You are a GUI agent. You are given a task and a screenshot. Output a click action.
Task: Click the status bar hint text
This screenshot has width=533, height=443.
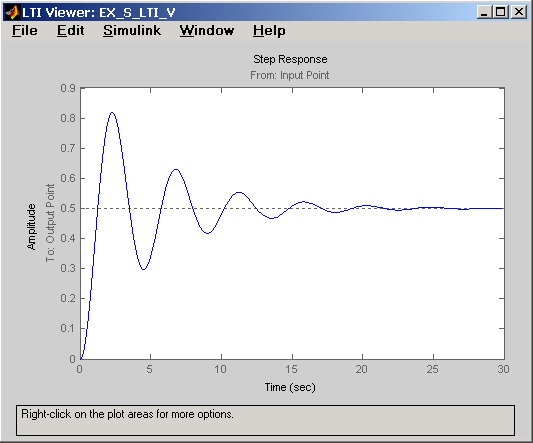coord(127,414)
